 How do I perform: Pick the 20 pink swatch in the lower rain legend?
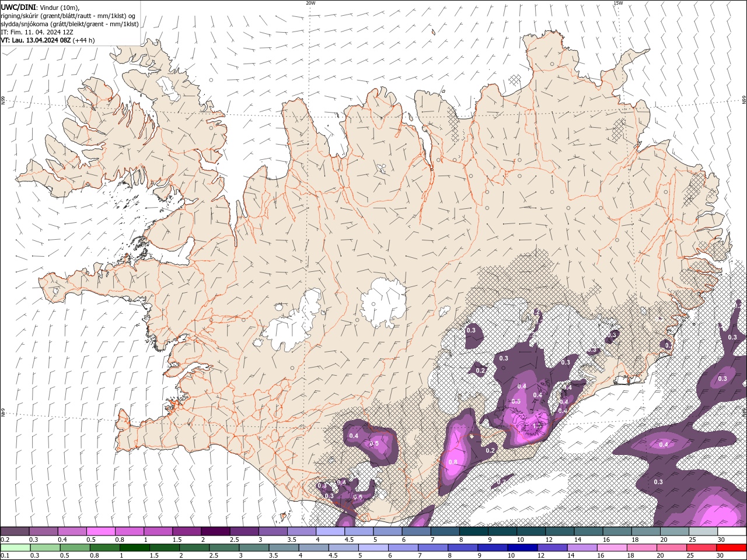tap(671, 548)
